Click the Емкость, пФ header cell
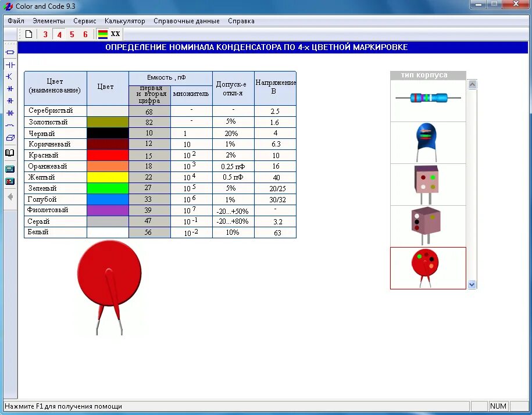Screen dimensions: 532x415 point(171,78)
